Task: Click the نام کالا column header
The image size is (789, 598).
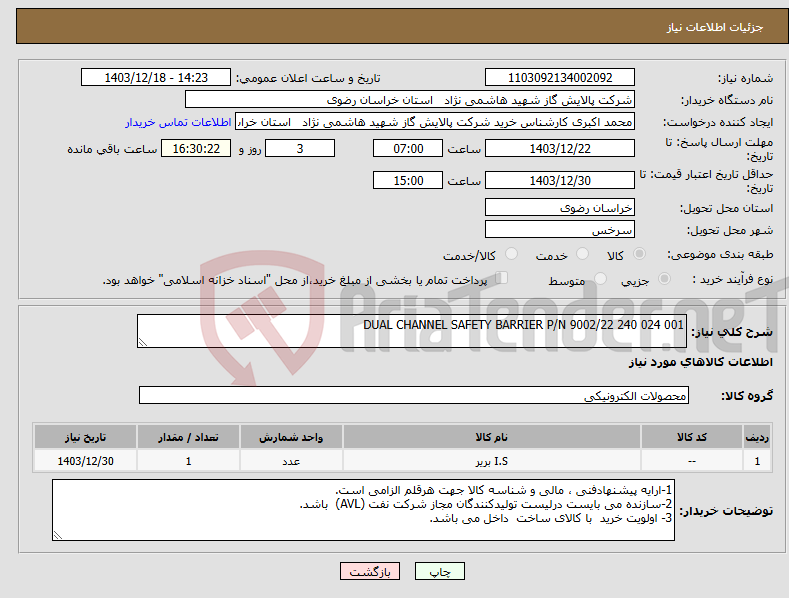Action: pyautogui.click(x=492, y=437)
